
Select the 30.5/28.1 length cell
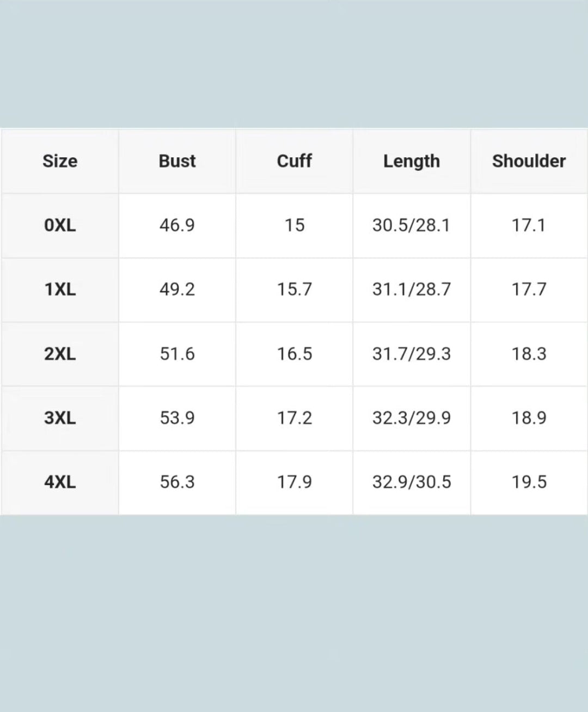pyautogui.click(x=412, y=225)
